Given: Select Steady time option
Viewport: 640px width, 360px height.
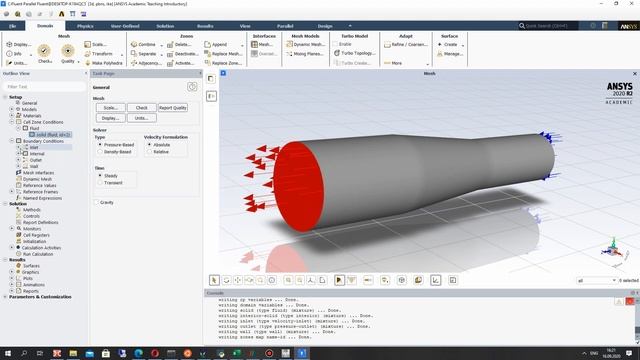Looking at the screenshot, I should (x=100, y=176).
